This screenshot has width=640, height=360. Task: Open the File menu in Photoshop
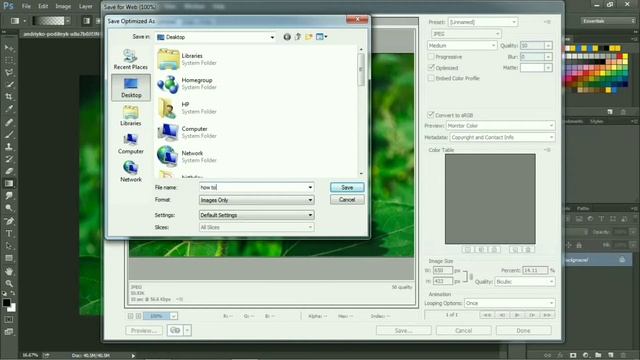click(x=26, y=7)
